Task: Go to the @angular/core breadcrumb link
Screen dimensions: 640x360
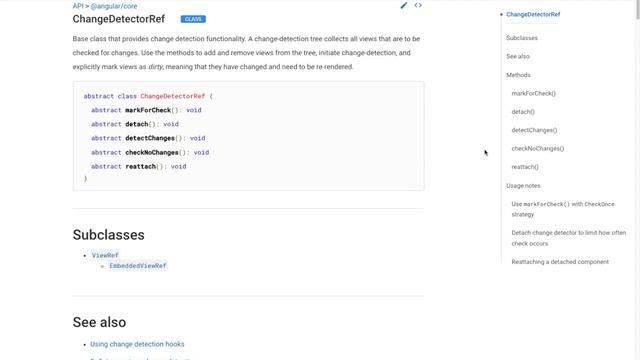Action: pyautogui.click(x=114, y=6)
